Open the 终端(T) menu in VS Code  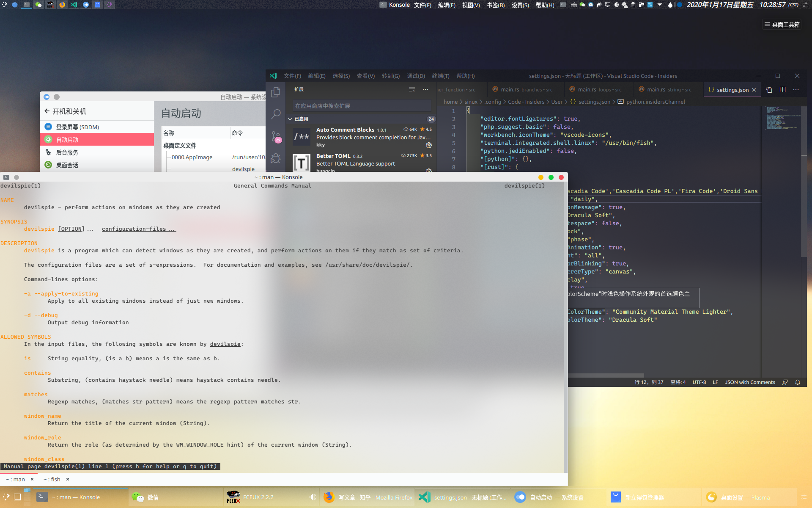(x=440, y=76)
